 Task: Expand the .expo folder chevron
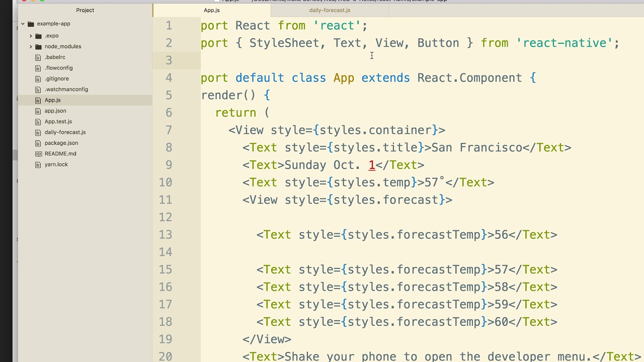click(31, 36)
